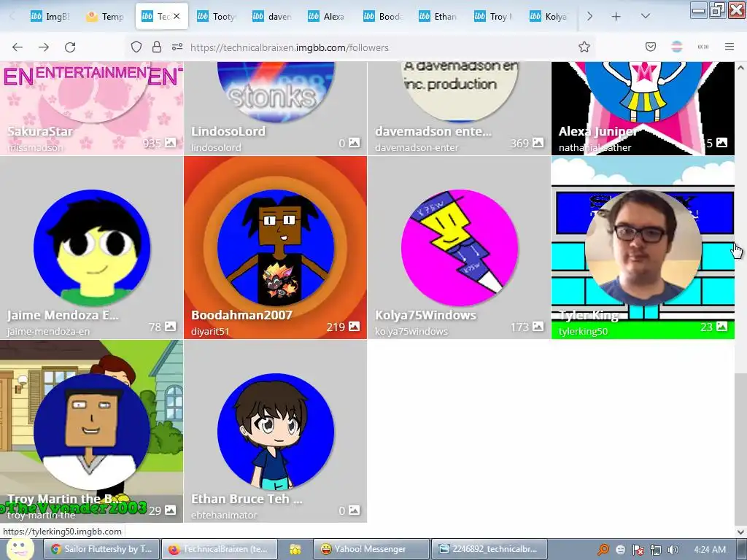The height and width of the screenshot is (560, 747).
Task: Open Troy Martin's avatar thumbnail
Action: pyautogui.click(x=92, y=432)
